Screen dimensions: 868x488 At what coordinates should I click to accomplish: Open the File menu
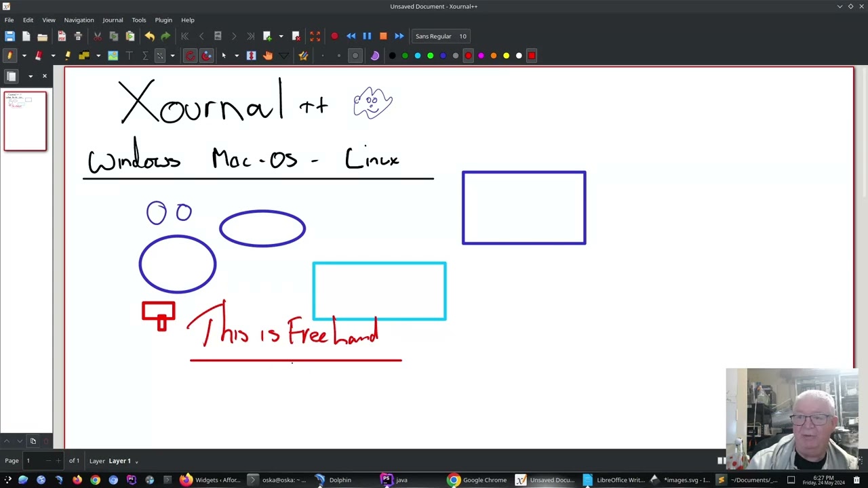pos(9,20)
